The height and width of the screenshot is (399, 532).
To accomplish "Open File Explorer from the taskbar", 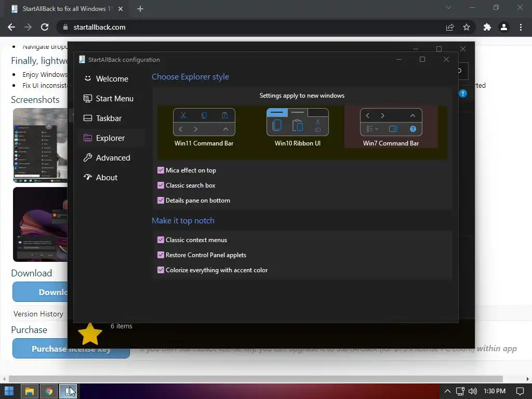I will pyautogui.click(x=30, y=391).
